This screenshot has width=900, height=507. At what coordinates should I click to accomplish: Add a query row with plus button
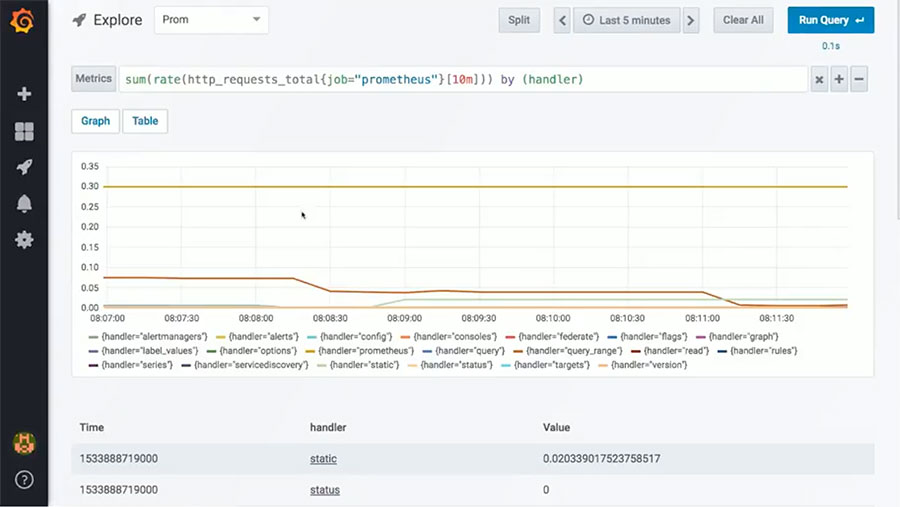[839, 80]
